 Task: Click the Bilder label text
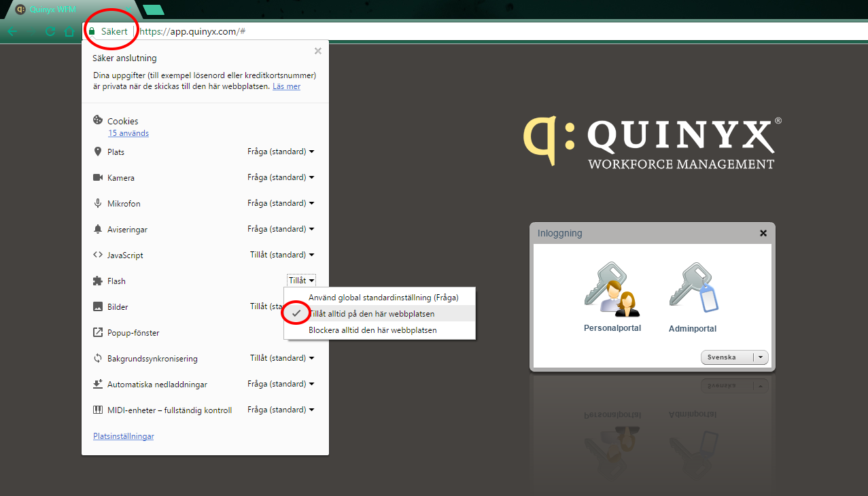[x=118, y=306]
